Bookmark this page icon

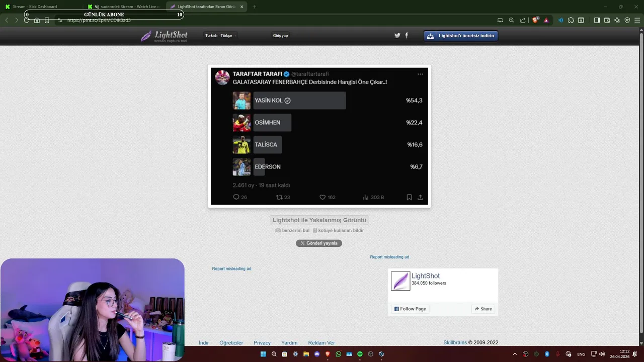(47, 20)
